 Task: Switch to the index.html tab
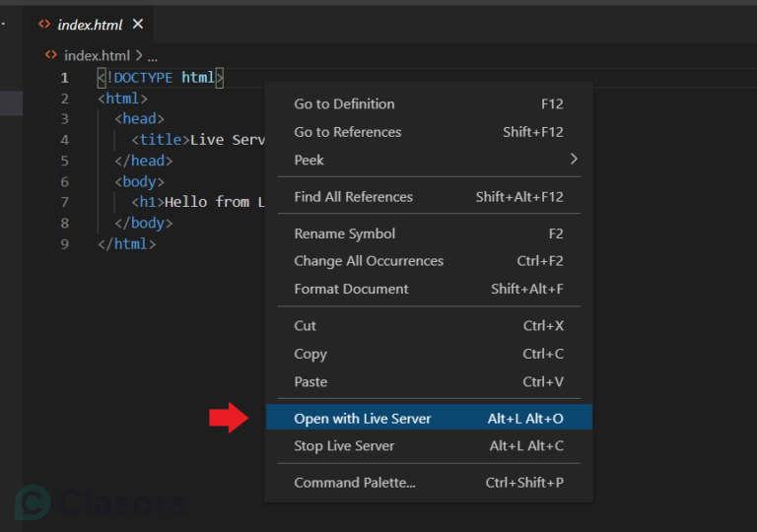point(90,25)
